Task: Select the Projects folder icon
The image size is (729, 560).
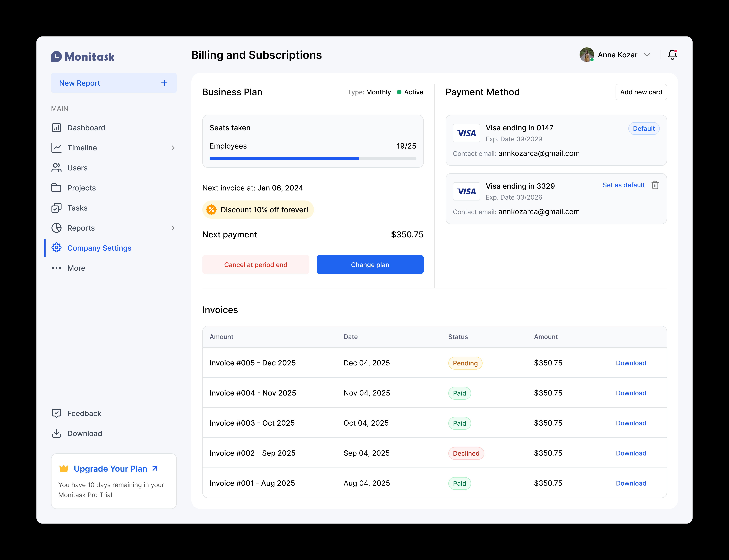Action: coord(57,188)
